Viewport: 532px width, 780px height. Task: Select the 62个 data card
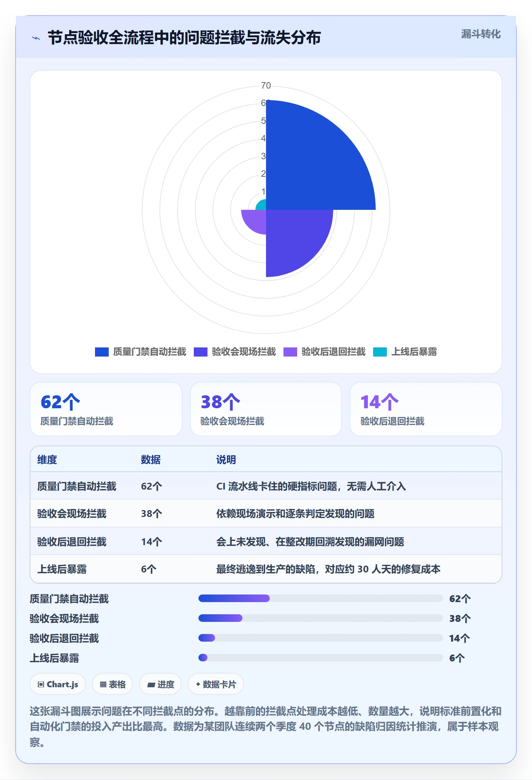coord(106,409)
